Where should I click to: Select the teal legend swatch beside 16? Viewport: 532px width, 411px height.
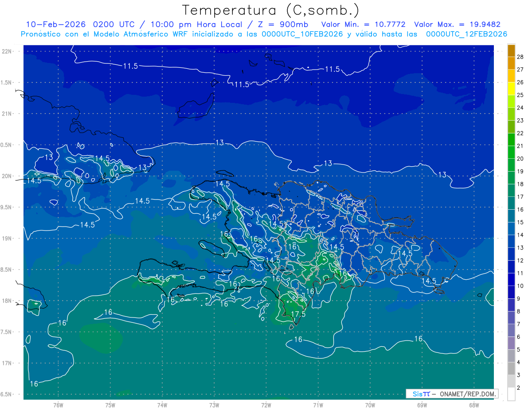click(x=511, y=204)
